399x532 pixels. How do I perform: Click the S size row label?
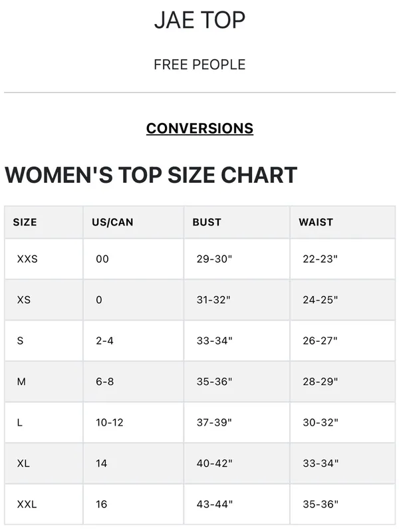[x=21, y=340]
